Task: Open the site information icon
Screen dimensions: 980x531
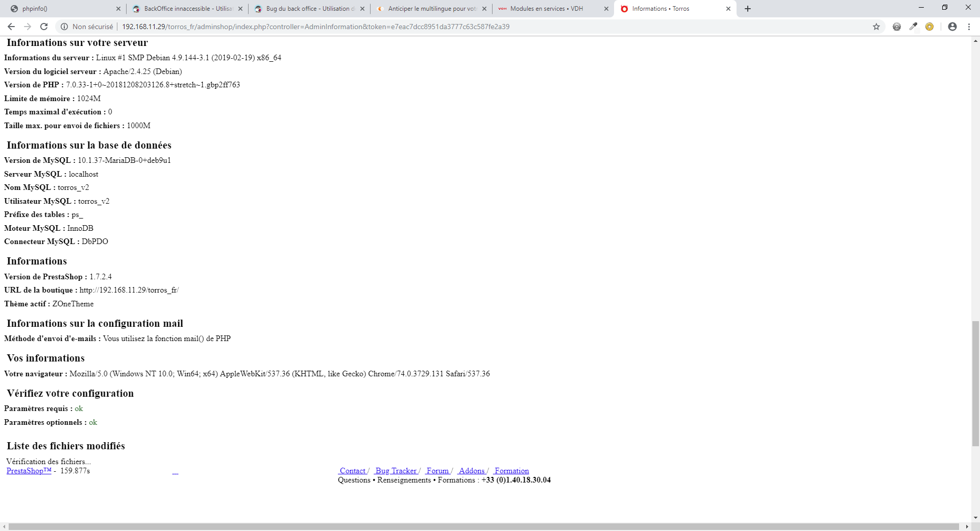Action: [x=64, y=27]
